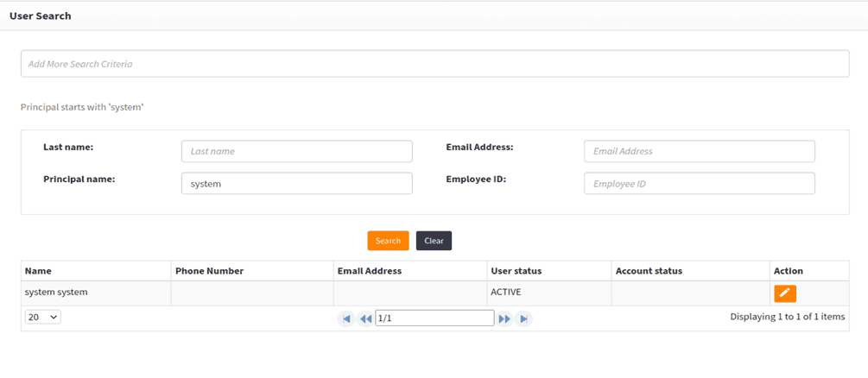Sort by the Name column header
868x378 pixels.
pyautogui.click(x=38, y=271)
